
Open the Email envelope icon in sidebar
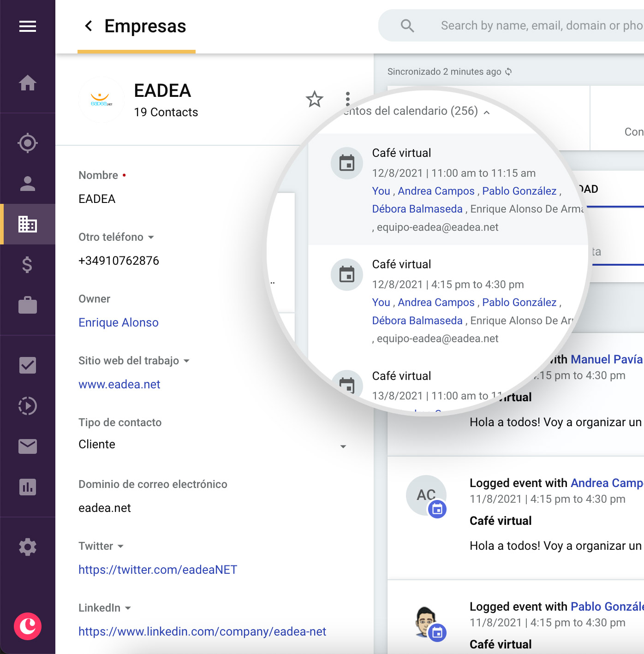point(28,446)
